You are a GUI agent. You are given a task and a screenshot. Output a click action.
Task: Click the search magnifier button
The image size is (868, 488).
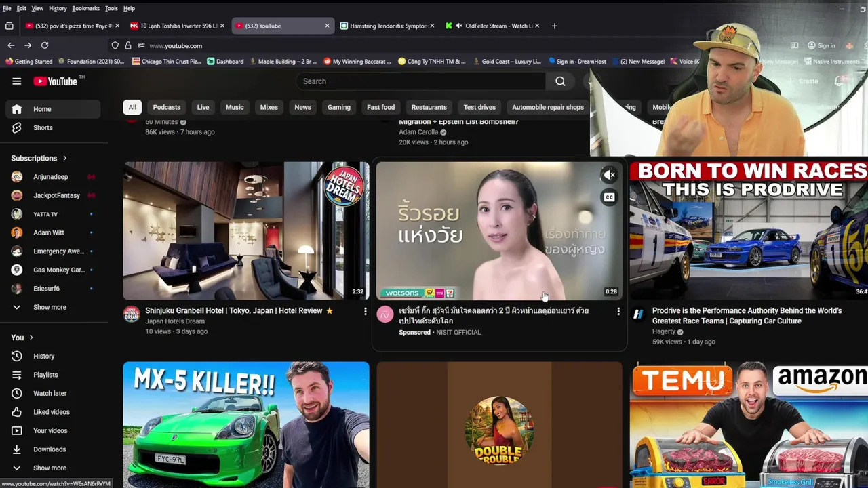[560, 81]
